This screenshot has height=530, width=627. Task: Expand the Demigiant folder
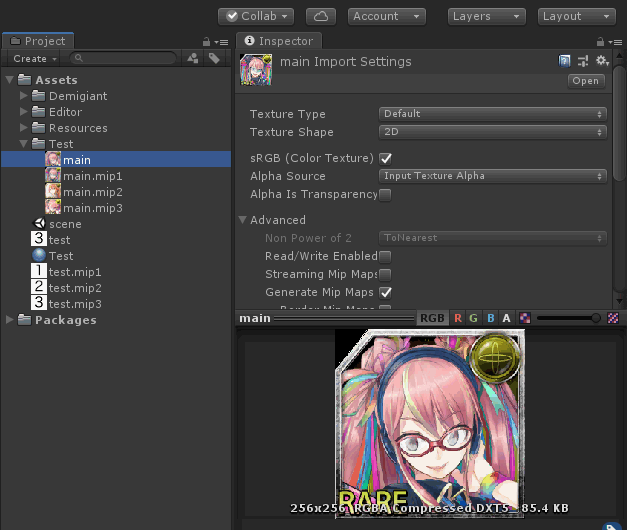24,96
